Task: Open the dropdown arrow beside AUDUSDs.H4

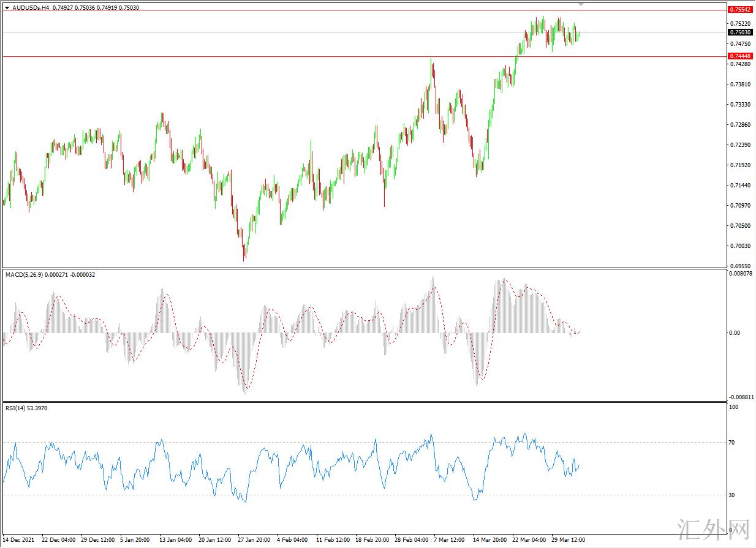Action: (x=7, y=8)
